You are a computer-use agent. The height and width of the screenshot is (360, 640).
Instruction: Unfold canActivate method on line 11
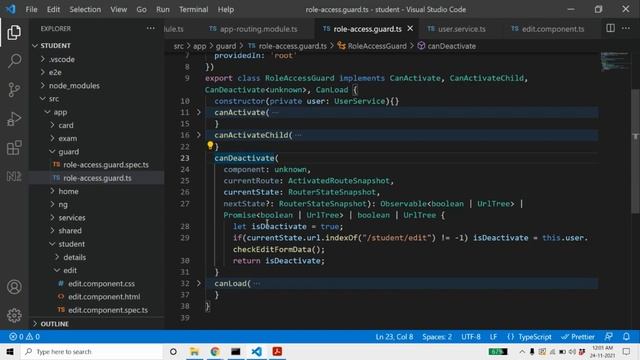point(199,112)
